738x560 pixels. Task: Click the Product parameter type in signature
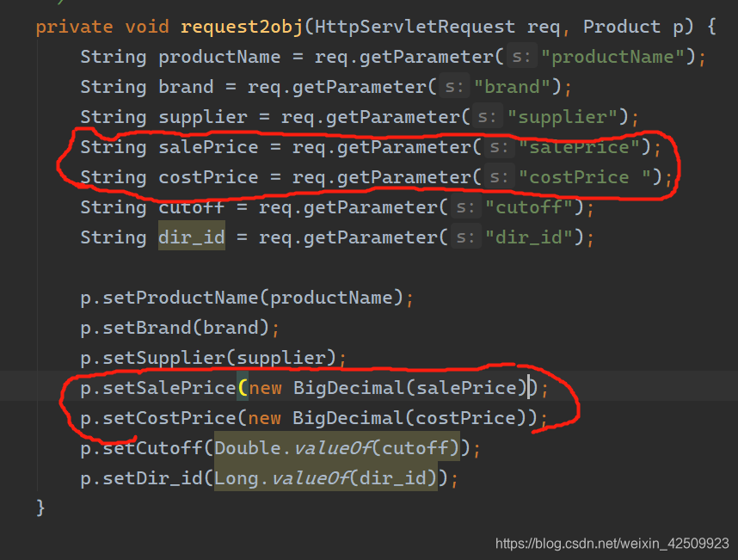[622, 27]
